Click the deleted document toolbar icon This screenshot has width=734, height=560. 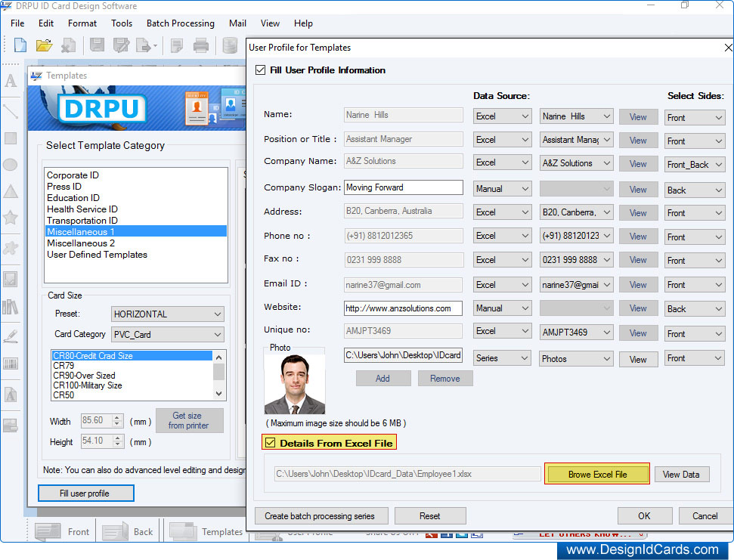(68, 45)
